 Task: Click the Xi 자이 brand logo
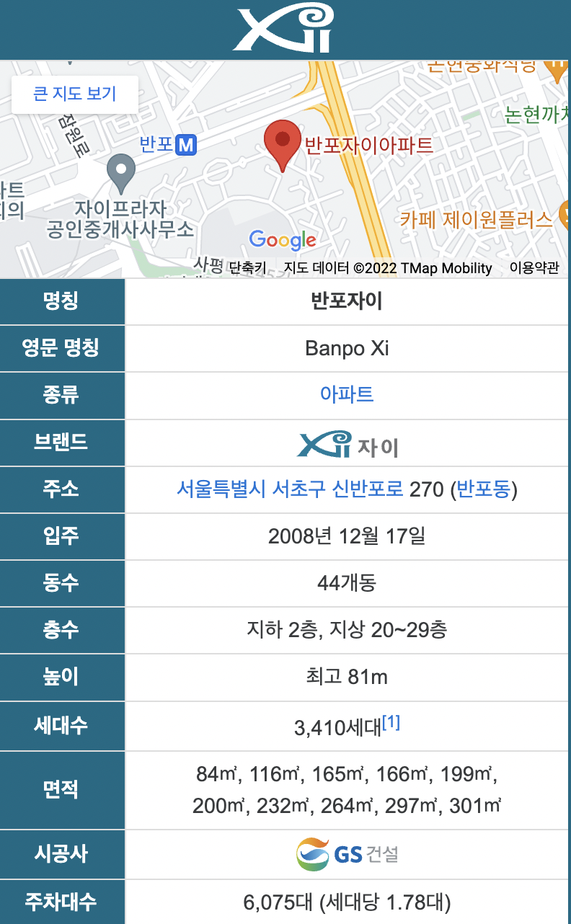pos(348,445)
